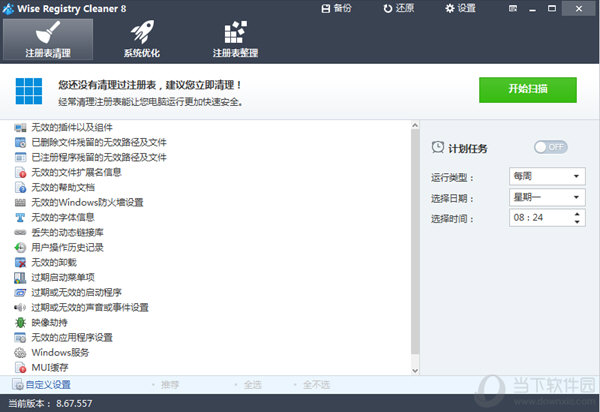Click the icon beside 无效的插件以及组件

click(20, 127)
